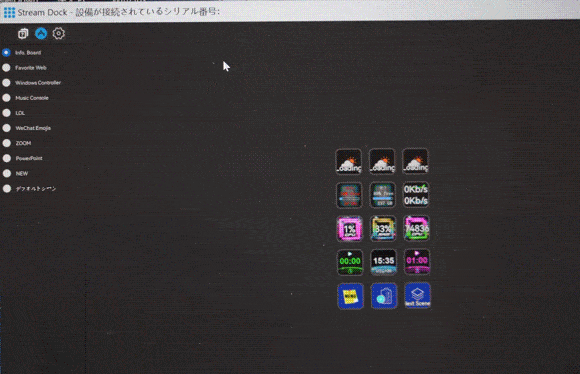Choose the PowerPoint scene profile
The height and width of the screenshot is (374, 580).
pyautogui.click(x=23, y=158)
